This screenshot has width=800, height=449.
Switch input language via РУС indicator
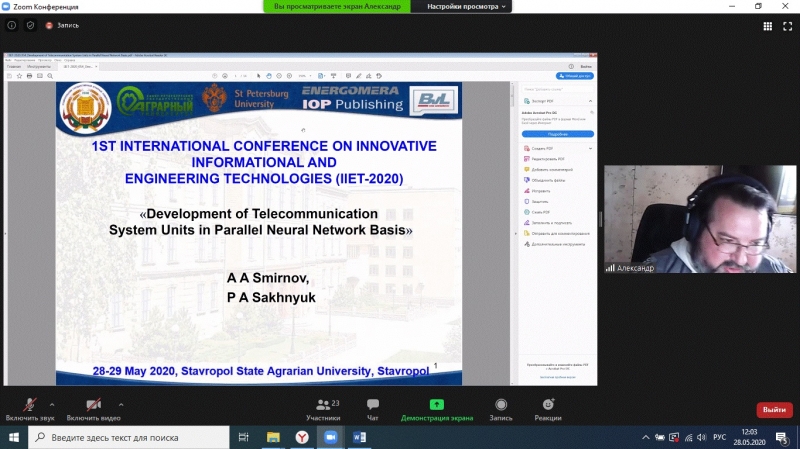pos(719,437)
